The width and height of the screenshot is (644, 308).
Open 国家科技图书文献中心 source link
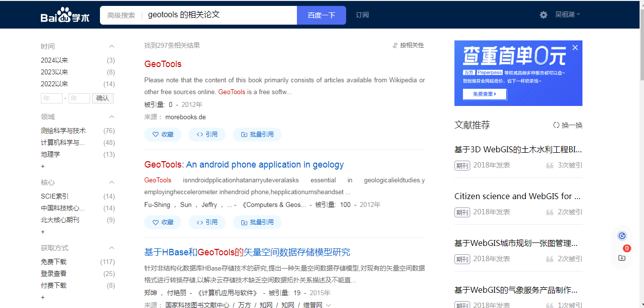click(x=197, y=305)
